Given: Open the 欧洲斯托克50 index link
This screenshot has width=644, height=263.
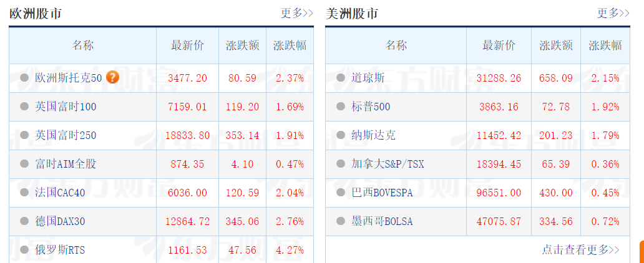Looking at the screenshot, I should click(x=68, y=78).
